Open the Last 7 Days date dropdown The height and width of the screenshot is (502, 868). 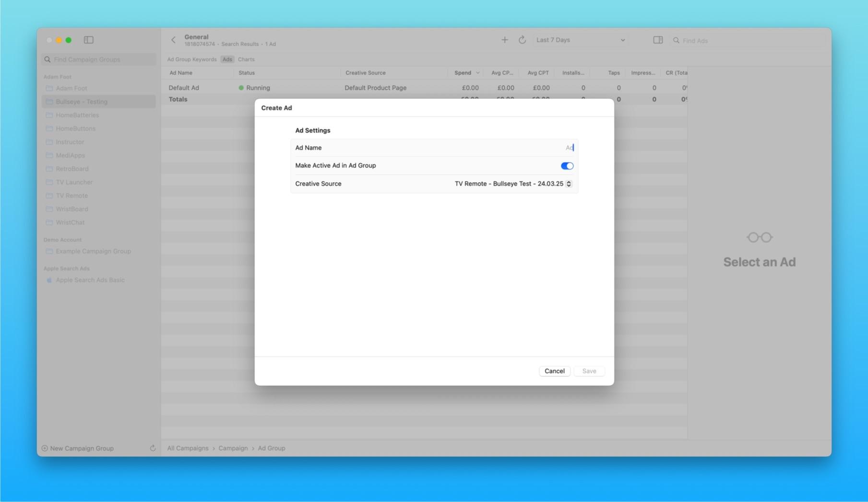click(x=580, y=40)
